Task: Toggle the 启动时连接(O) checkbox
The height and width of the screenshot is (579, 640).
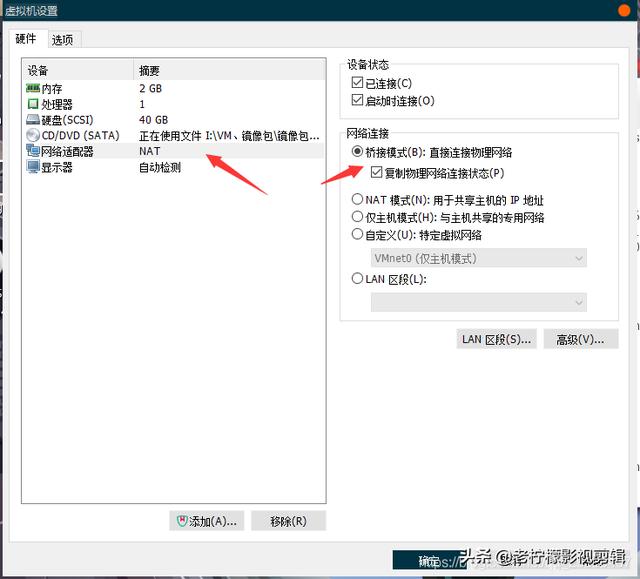Action: [x=357, y=100]
